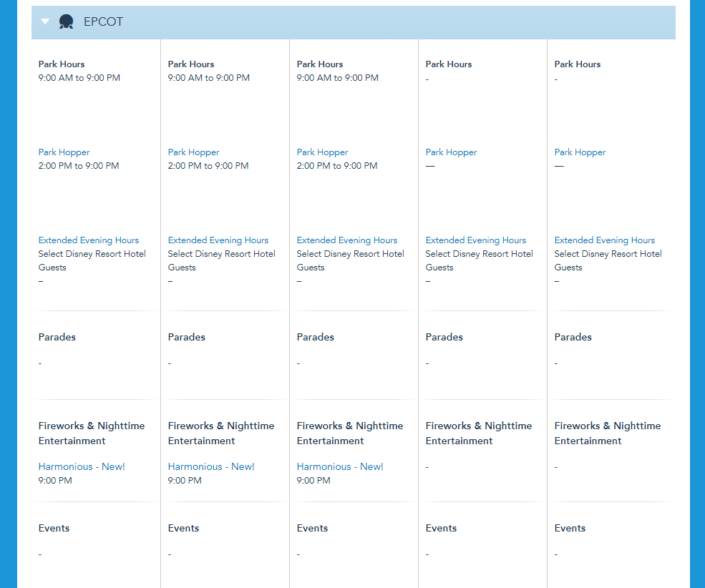Open Park Hopper link in first column
This screenshot has height=588, width=705.
tap(64, 152)
